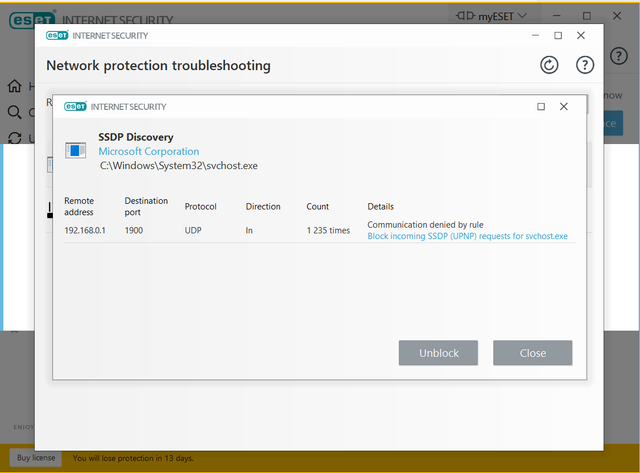Click the refresh icon in troubleshooting window
Image resolution: width=640 pixels, height=473 pixels.
(x=549, y=65)
